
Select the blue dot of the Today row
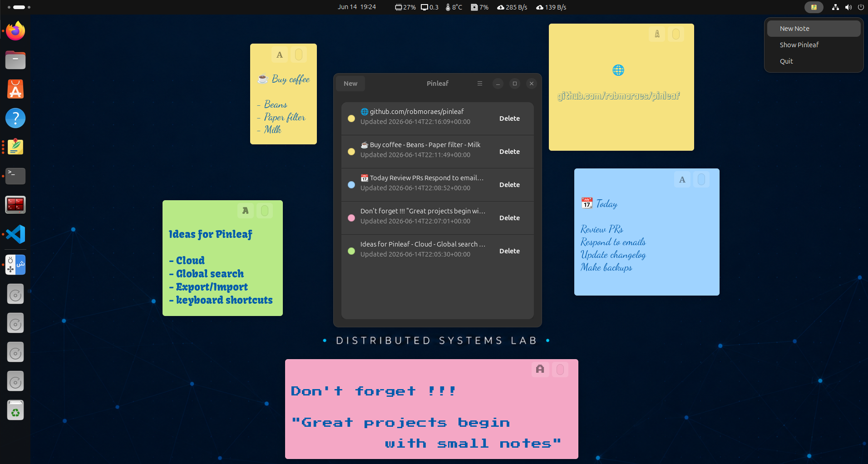(x=351, y=185)
